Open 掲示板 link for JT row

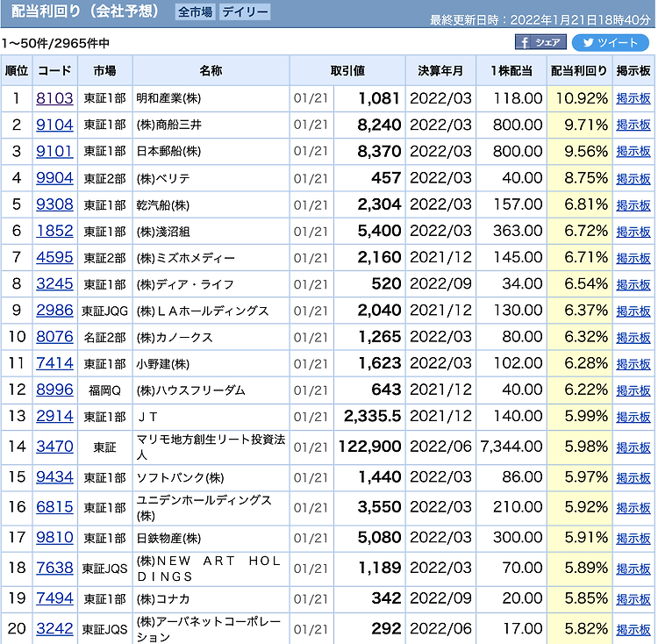633,416
